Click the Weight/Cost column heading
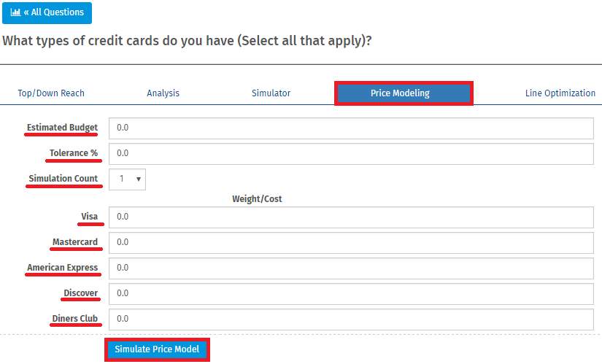This screenshot has height=364, width=602. [257, 199]
